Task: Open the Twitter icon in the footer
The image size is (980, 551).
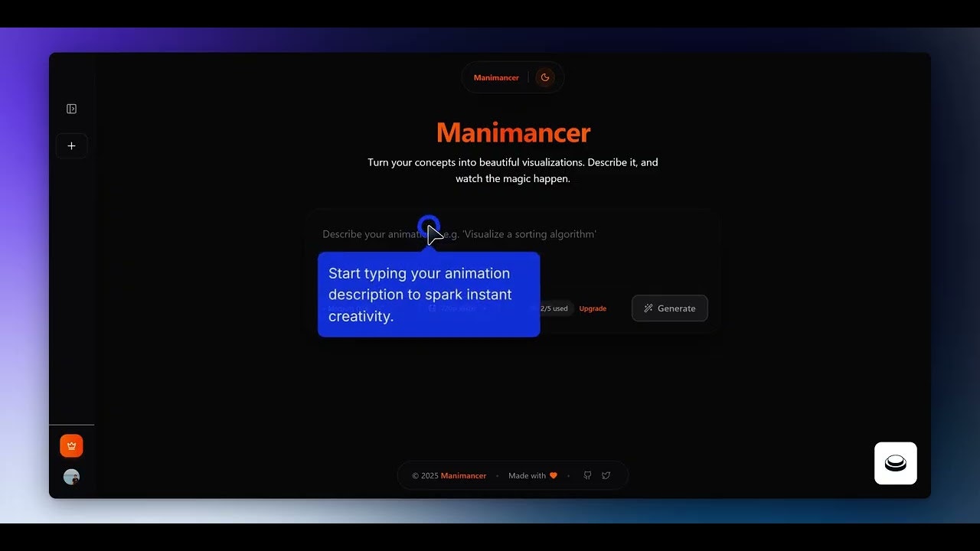Action: (x=606, y=475)
